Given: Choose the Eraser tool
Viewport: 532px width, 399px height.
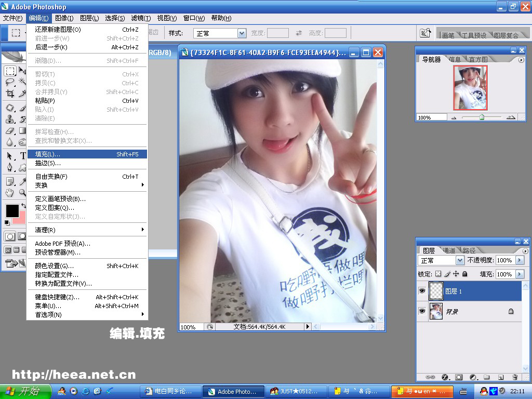Looking at the screenshot, I should (x=10, y=131).
